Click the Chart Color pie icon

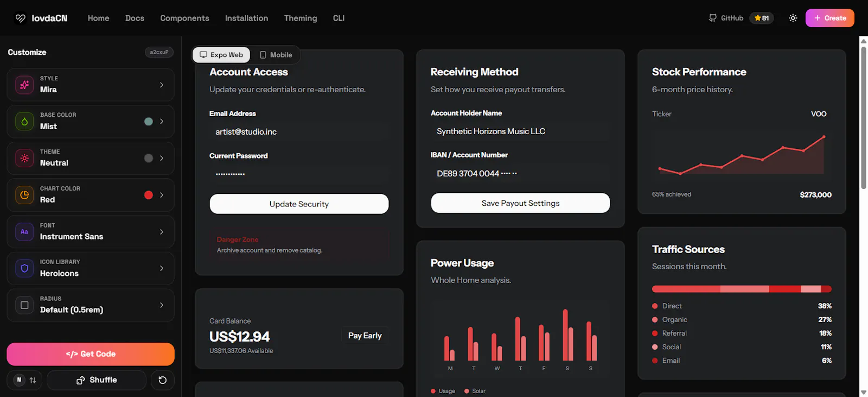24,195
